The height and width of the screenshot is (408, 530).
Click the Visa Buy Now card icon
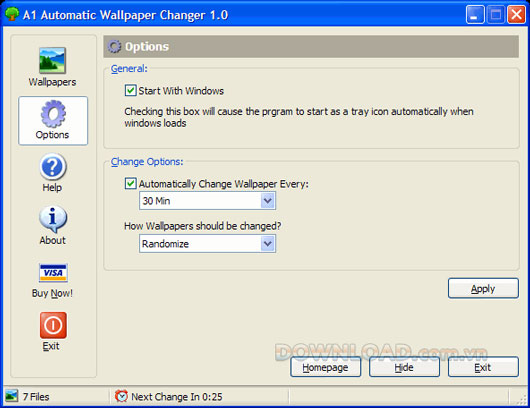pyautogui.click(x=53, y=273)
